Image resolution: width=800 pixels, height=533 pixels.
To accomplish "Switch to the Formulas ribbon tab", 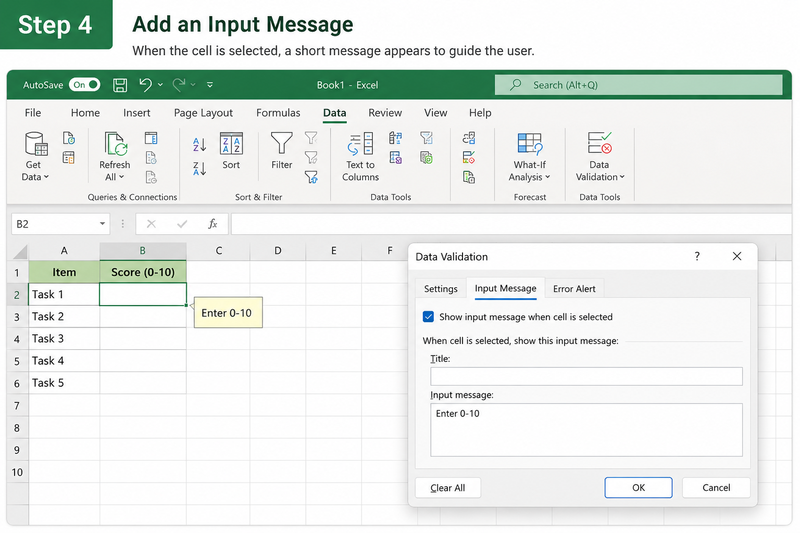I will 278,113.
